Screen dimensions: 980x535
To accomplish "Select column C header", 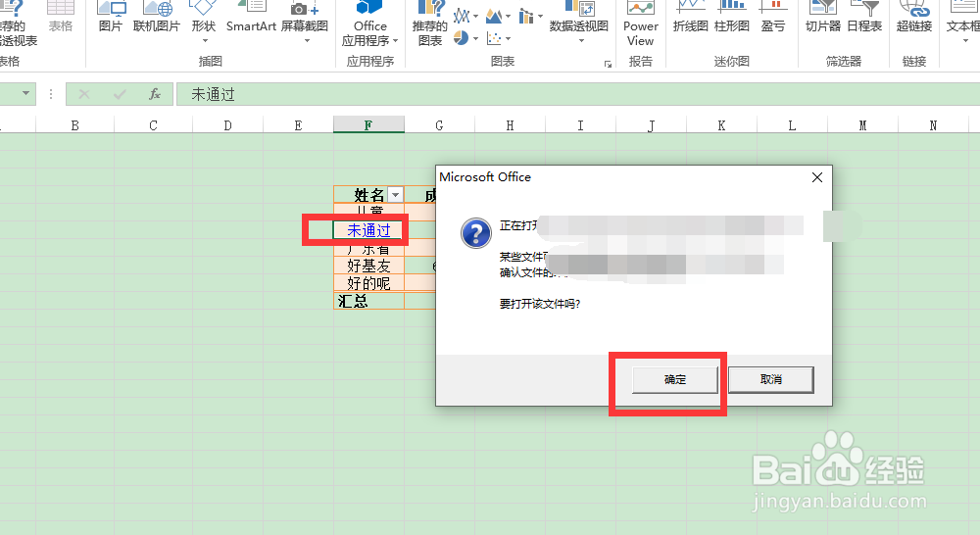I will [153, 125].
